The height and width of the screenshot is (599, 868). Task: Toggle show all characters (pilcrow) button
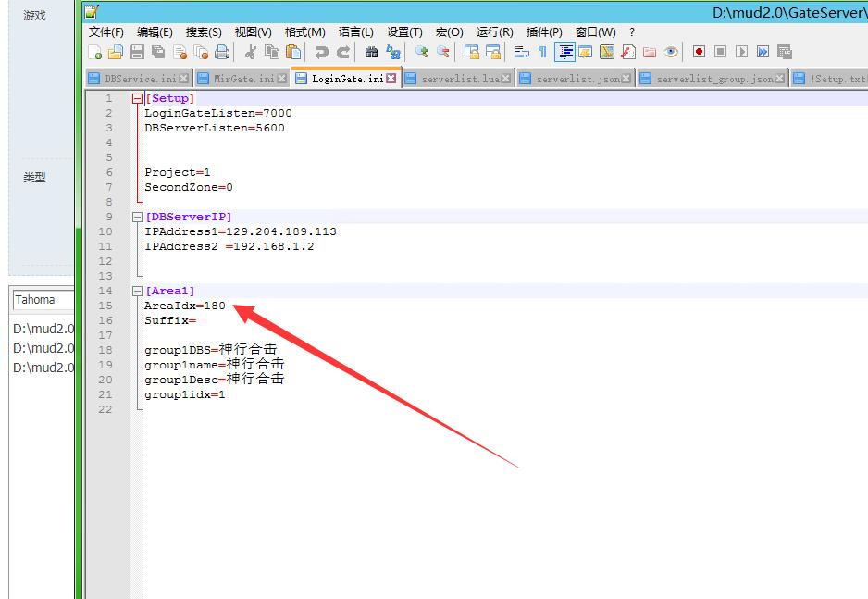coord(542,52)
